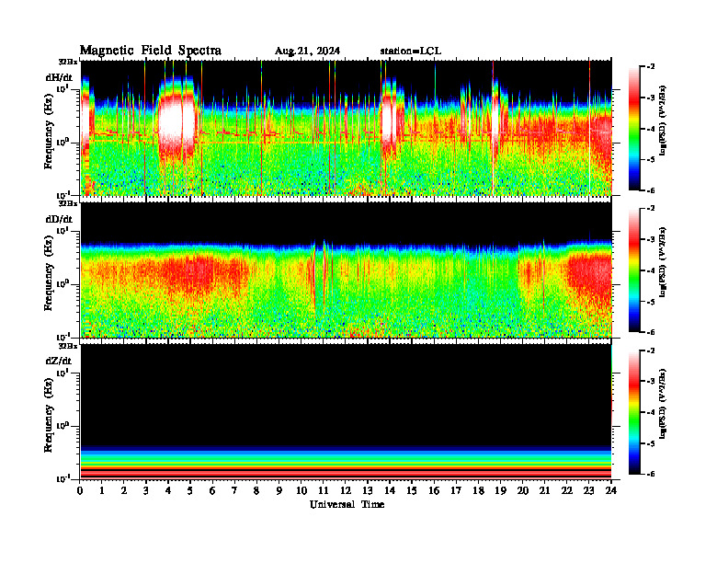728x563 pixels.
Task: Click the 10^1 frequency tick of dH/dt panel
Action: click(63, 88)
